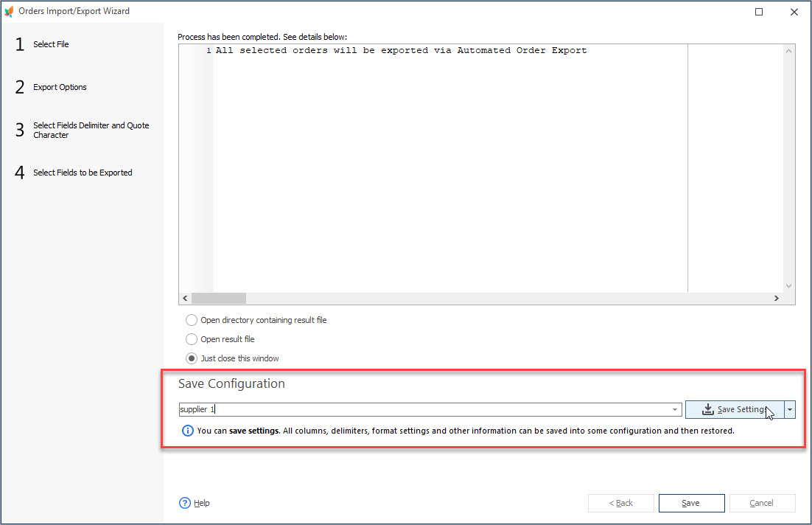Open step 4 Select Fields to be Exported
This screenshot has width=812, height=525.
(x=83, y=173)
